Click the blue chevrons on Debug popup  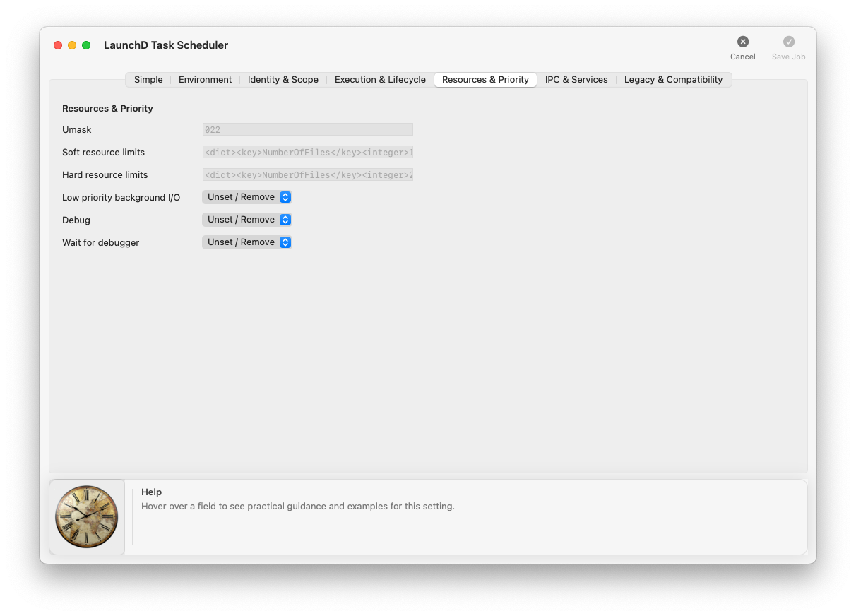[x=285, y=220]
